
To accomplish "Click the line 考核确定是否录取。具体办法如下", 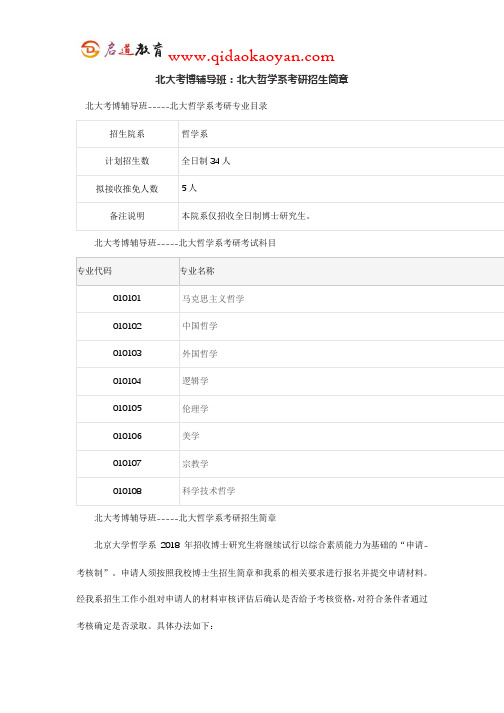I will pyautogui.click(x=145, y=626).
